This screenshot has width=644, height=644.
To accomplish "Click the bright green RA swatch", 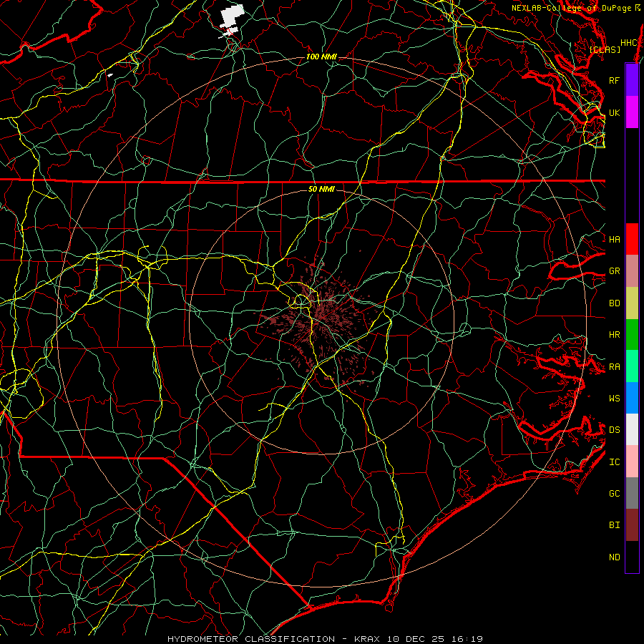I will pyautogui.click(x=632, y=366).
